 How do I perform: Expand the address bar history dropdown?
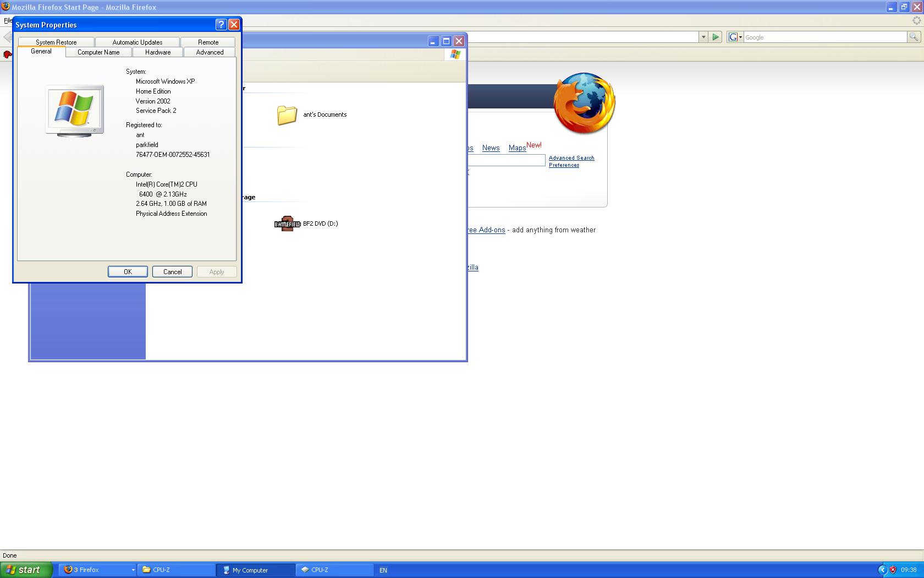[x=703, y=37]
